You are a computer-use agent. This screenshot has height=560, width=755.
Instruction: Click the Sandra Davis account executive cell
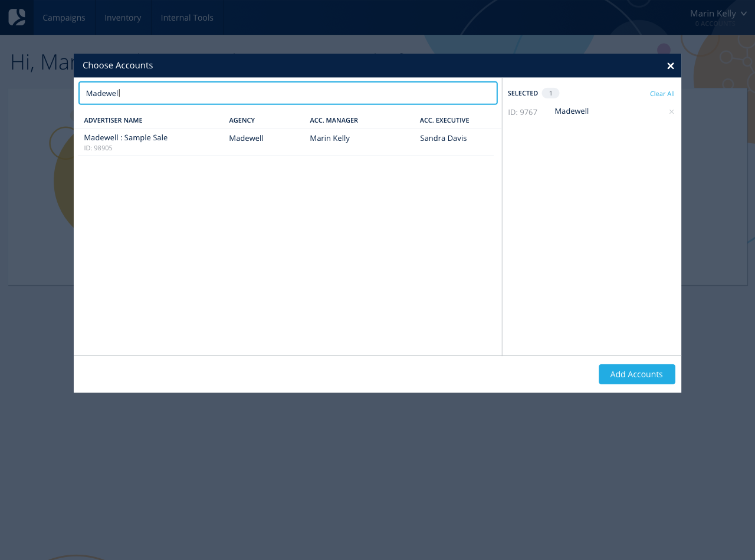coord(444,139)
